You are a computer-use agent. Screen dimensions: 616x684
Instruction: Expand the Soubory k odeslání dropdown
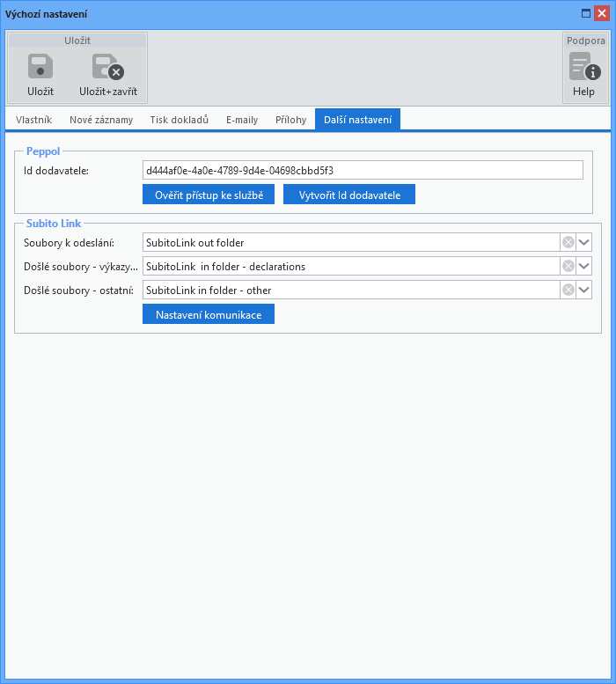[x=584, y=242]
